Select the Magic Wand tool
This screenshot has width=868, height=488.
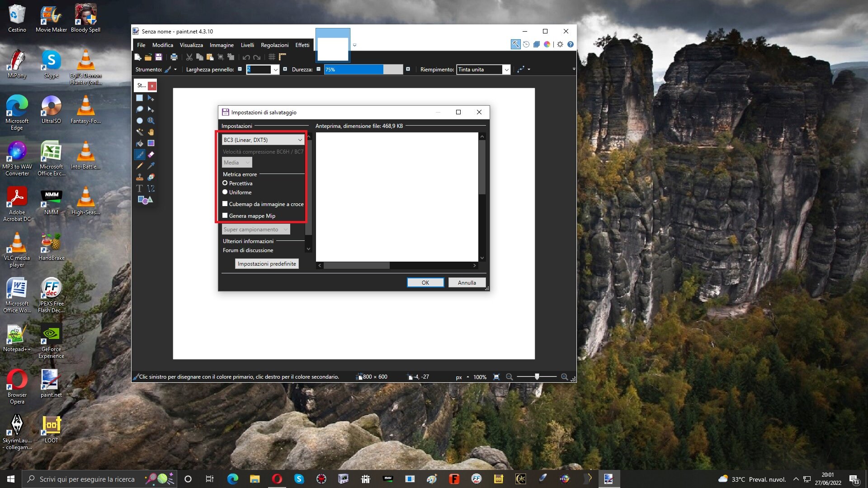(x=140, y=132)
